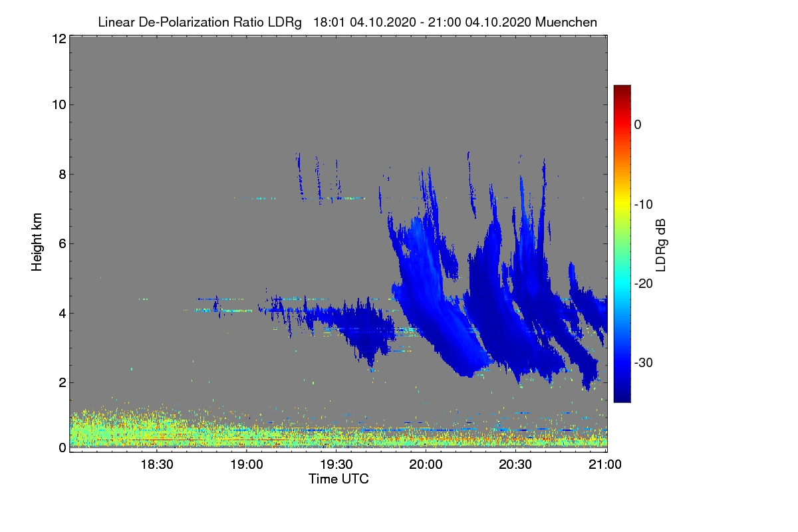This screenshot has width=798, height=532.
Task: Click the 20:30 time tick label
Action: click(517, 465)
